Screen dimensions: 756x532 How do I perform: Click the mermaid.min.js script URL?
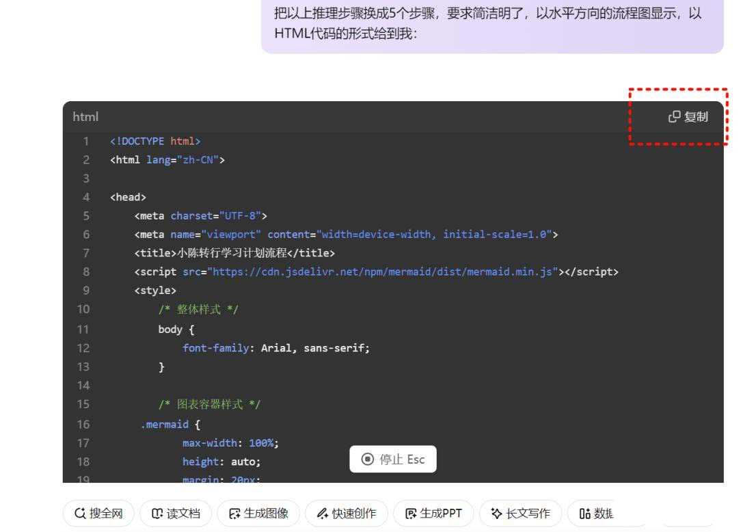pos(386,272)
